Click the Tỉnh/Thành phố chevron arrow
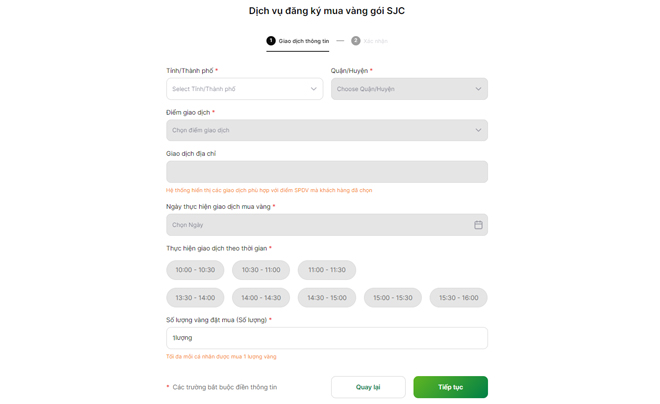This screenshot has width=660, height=404. point(313,89)
